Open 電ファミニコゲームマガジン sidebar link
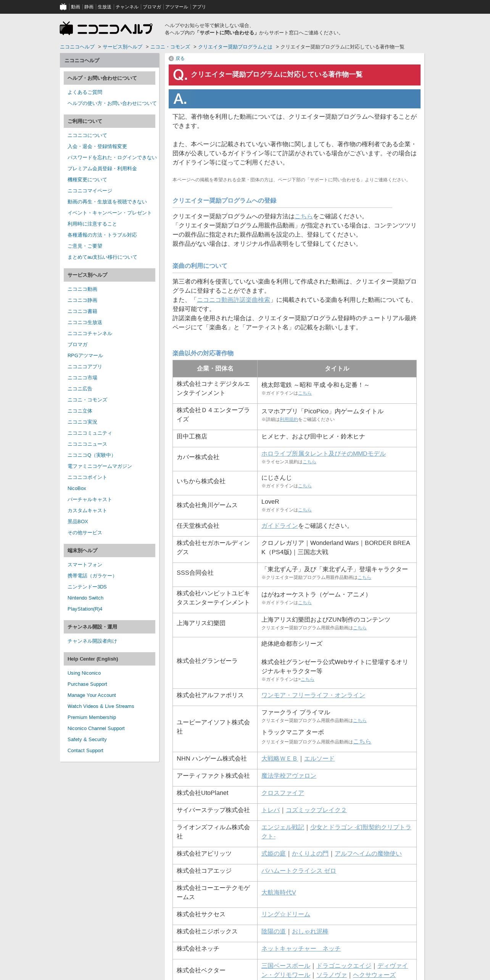Image resolution: width=490 pixels, height=980 pixels. [x=100, y=466]
